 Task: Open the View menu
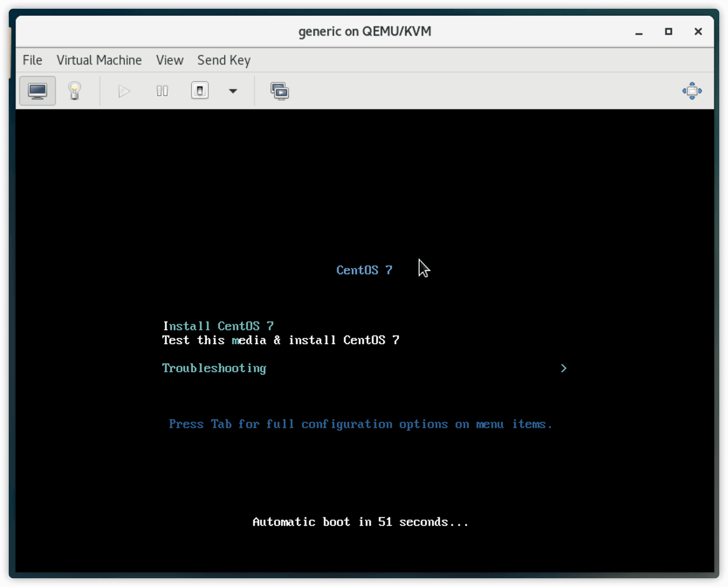pyautogui.click(x=170, y=60)
